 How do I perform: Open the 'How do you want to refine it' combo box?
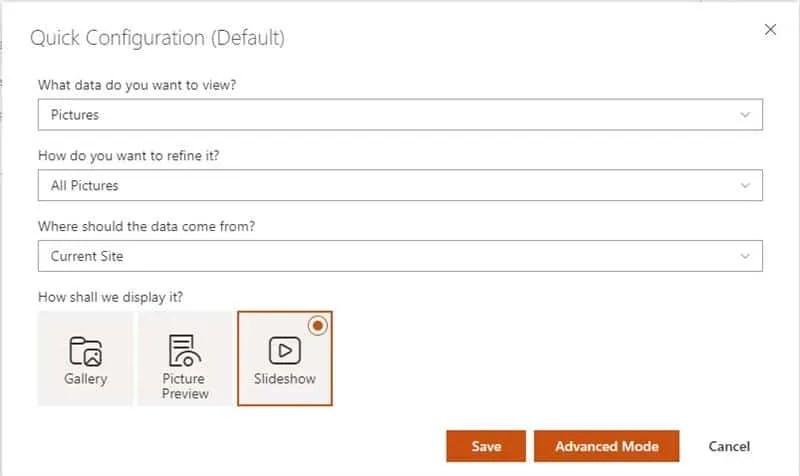coord(400,185)
